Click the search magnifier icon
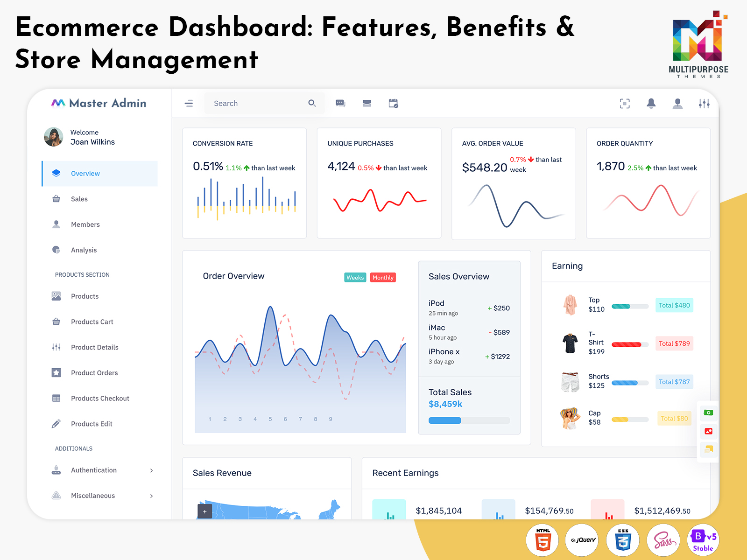The height and width of the screenshot is (560, 747). [312, 103]
